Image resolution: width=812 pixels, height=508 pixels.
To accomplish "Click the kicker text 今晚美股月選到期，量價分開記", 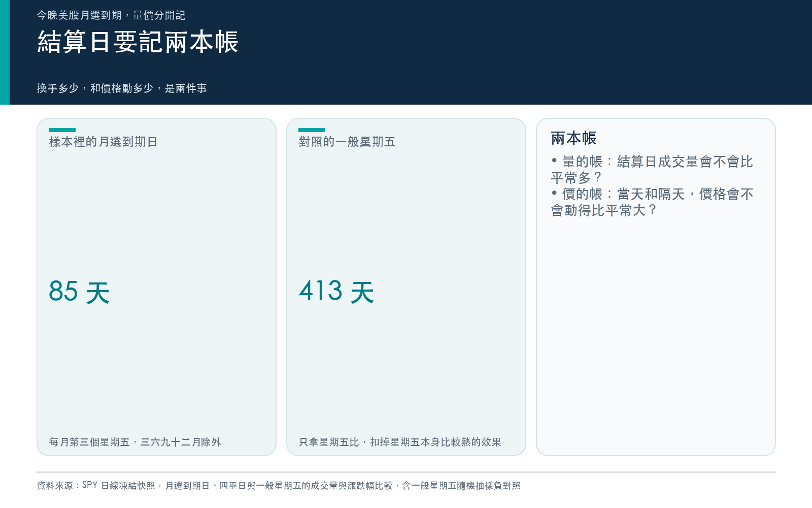I will point(111,15).
